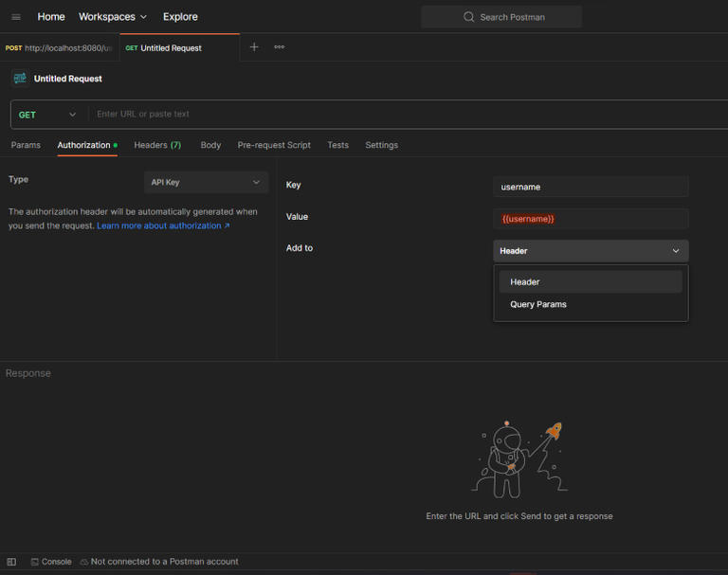The height and width of the screenshot is (575, 728).
Task: Go to Home
Action: point(51,17)
